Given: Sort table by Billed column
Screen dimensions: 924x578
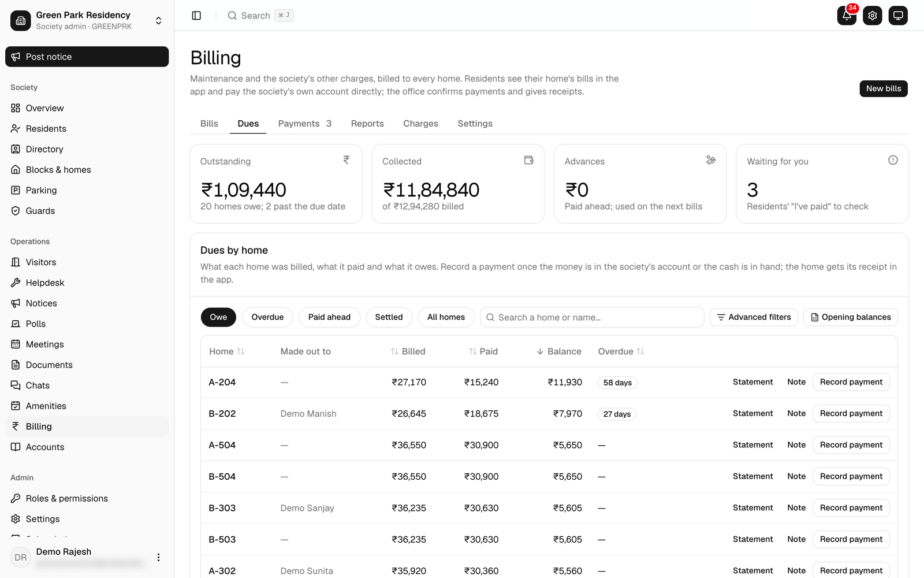Looking at the screenshot, I should click(408, 351).
